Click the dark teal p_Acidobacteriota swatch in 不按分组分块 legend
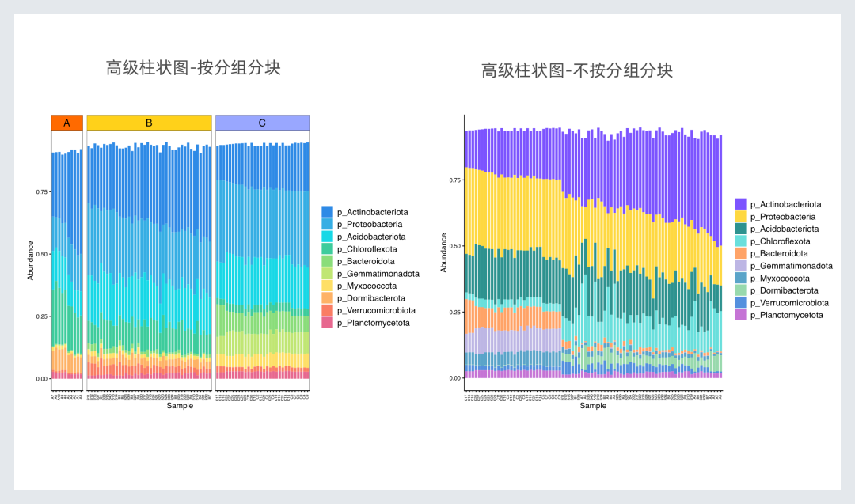Screen dimensions: 855x504 click(x=740, y=229)
